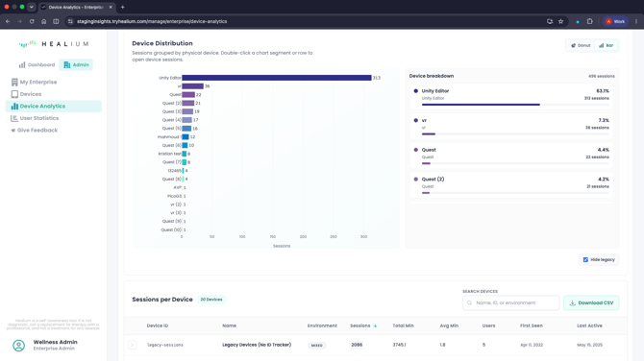Image resolution: width=644 pixels, height=361 pixels.
Task: Bookmark this page with star icon
Action: [x=560, y=21]
